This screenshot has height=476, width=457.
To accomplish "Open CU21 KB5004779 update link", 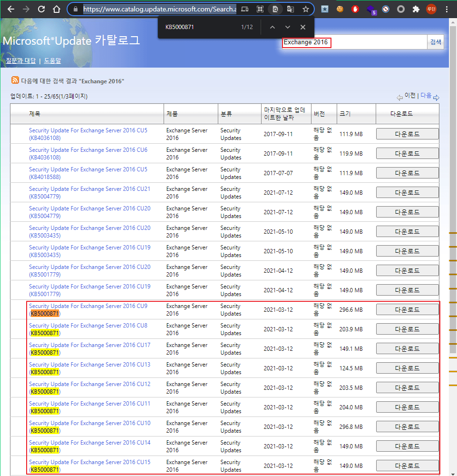I will [x=89, y=192].
